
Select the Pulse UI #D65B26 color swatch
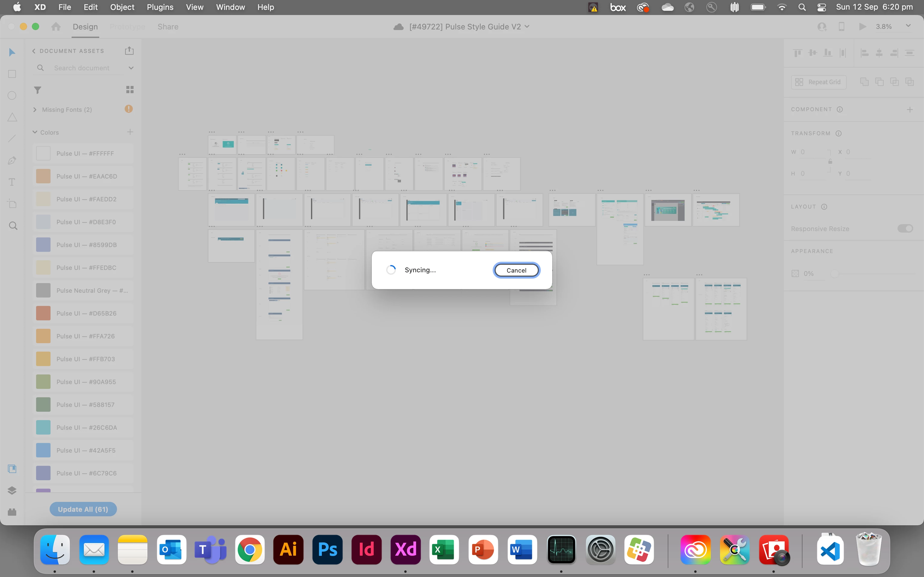coord(43,313)
